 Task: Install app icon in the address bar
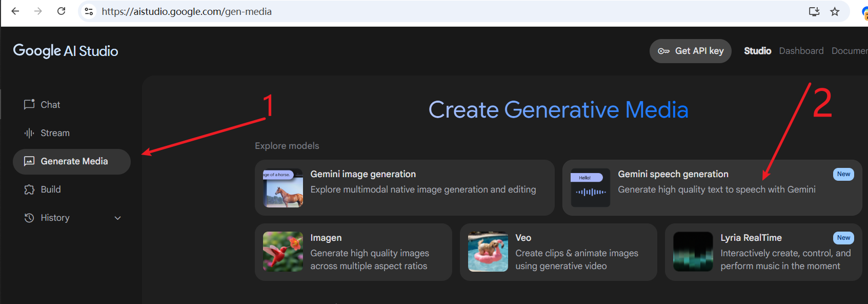point(814,11)
